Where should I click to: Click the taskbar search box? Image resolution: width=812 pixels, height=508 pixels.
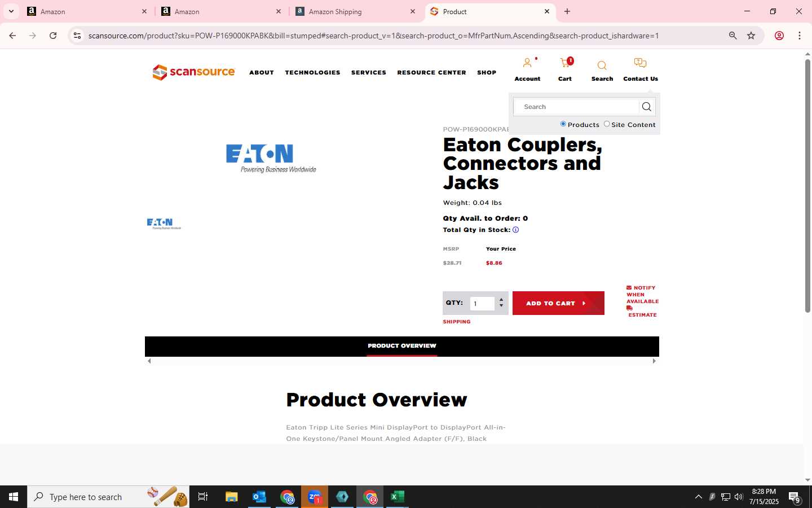pyautogui.click(x=108, y=497)
